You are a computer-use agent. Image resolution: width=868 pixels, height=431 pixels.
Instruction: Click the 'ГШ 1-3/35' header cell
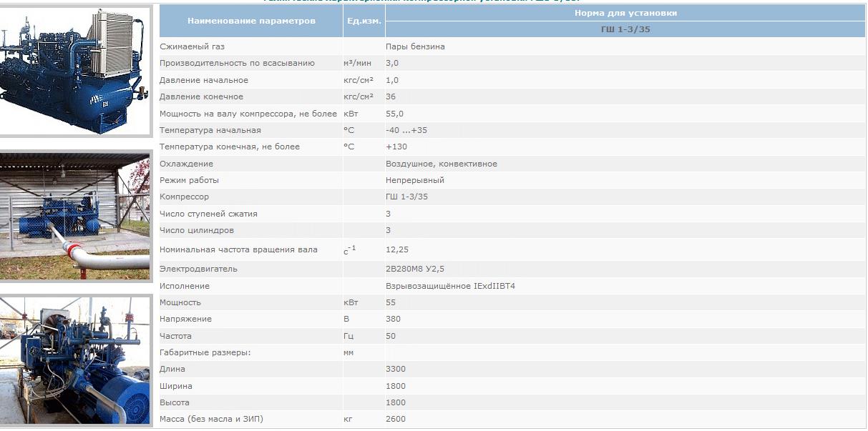(x=625, y=29)
